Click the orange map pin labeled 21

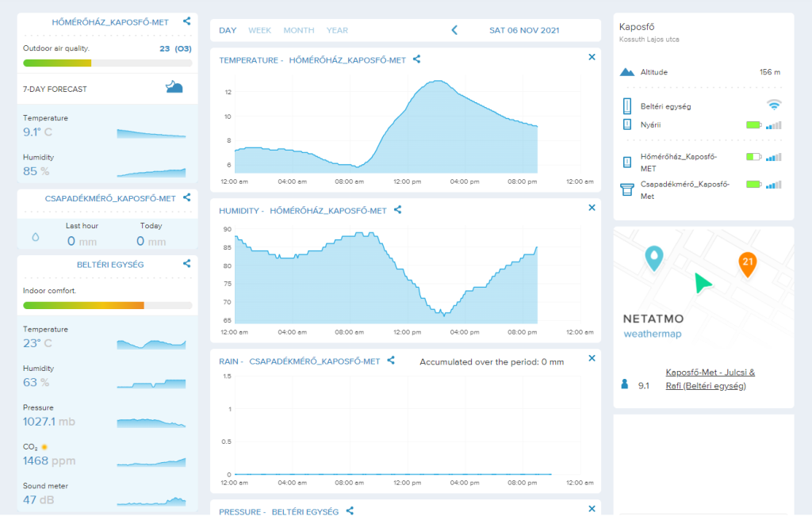pos(747,263)
